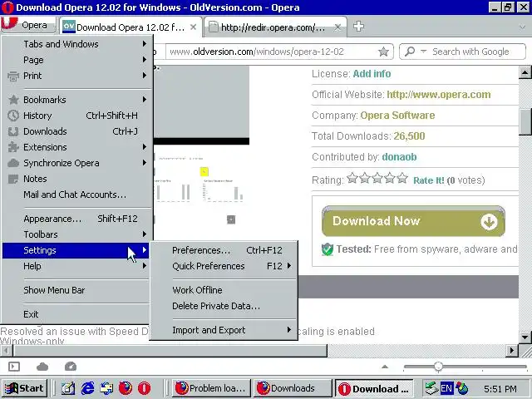Click the Search with Google field

pos(470,52)
